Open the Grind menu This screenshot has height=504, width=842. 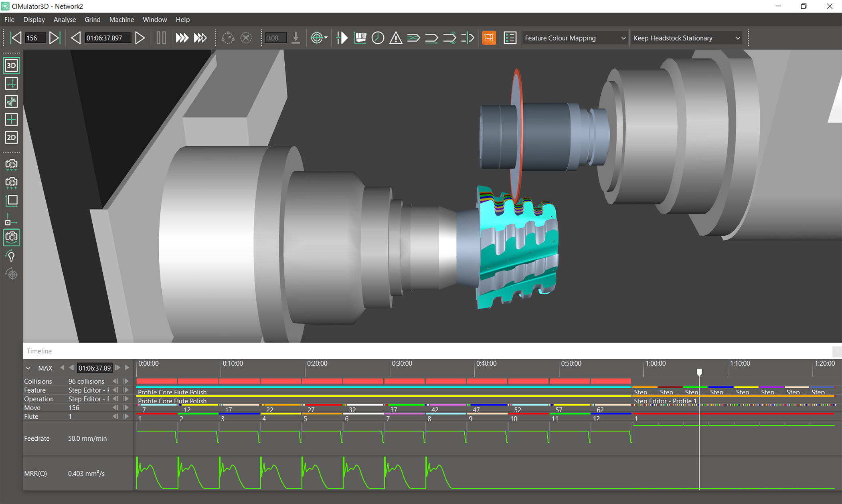92,19
